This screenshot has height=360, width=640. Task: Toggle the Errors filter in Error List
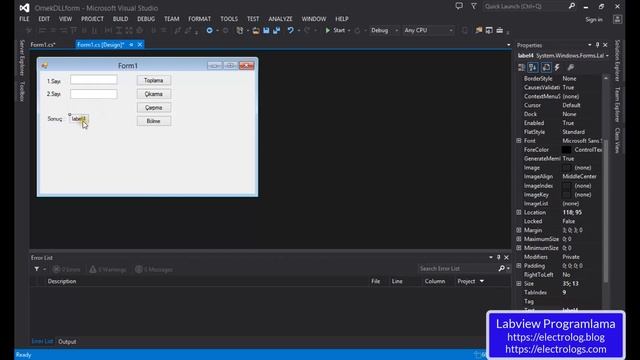(x=67, y=269)
